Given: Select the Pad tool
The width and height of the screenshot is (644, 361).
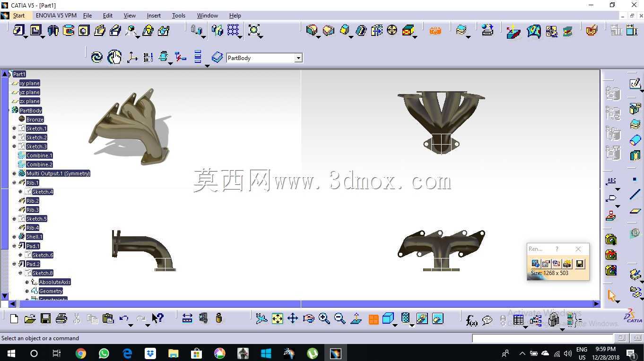Looking at the screenshot, I should 18,31.
